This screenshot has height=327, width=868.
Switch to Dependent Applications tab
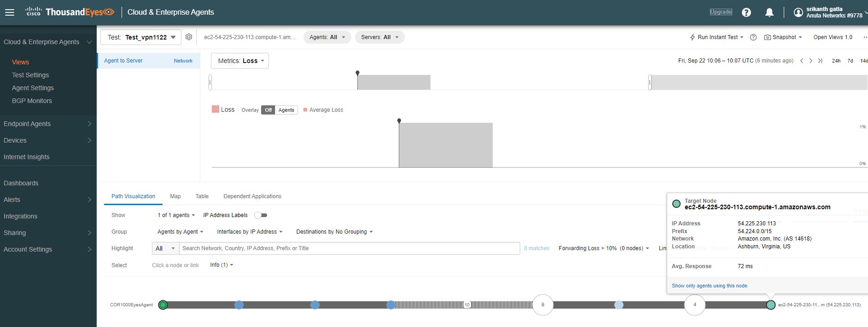point(252,196)
